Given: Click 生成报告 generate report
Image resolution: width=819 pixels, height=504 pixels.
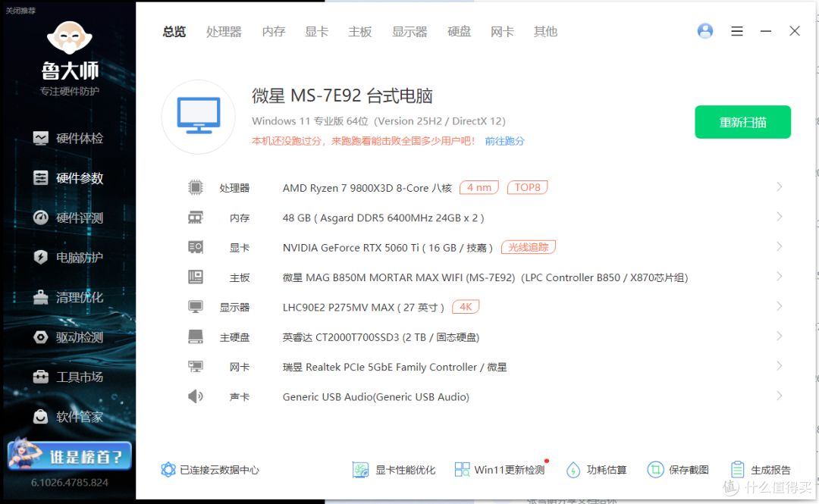Looking at the screenshot, I should (761, 470).
